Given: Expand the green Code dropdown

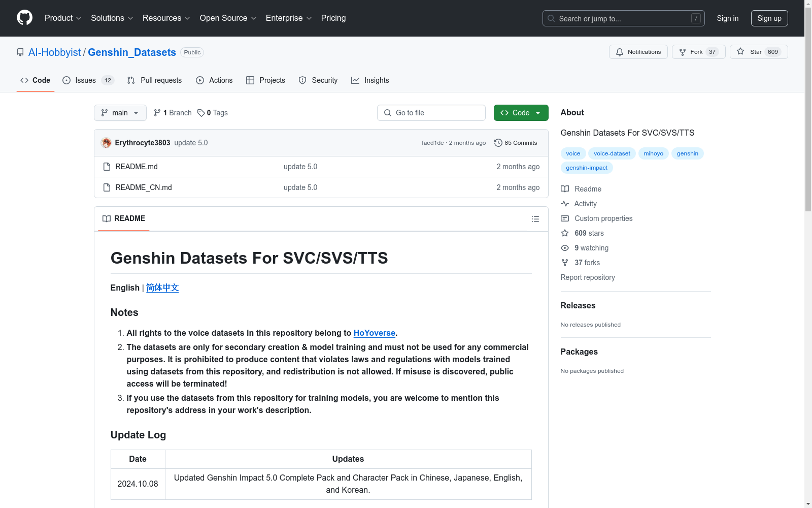Looking at the screenshot, I should tap(521, 113).
